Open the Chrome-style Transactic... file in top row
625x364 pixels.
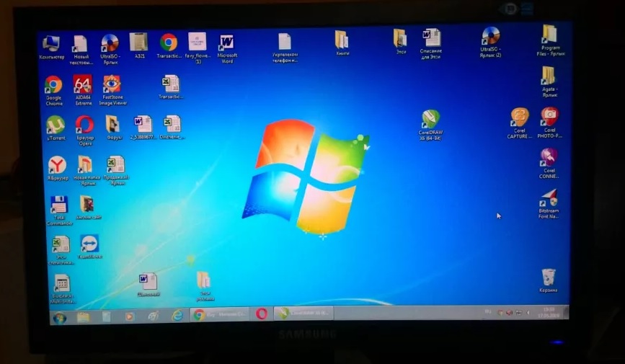coord(169,46)
